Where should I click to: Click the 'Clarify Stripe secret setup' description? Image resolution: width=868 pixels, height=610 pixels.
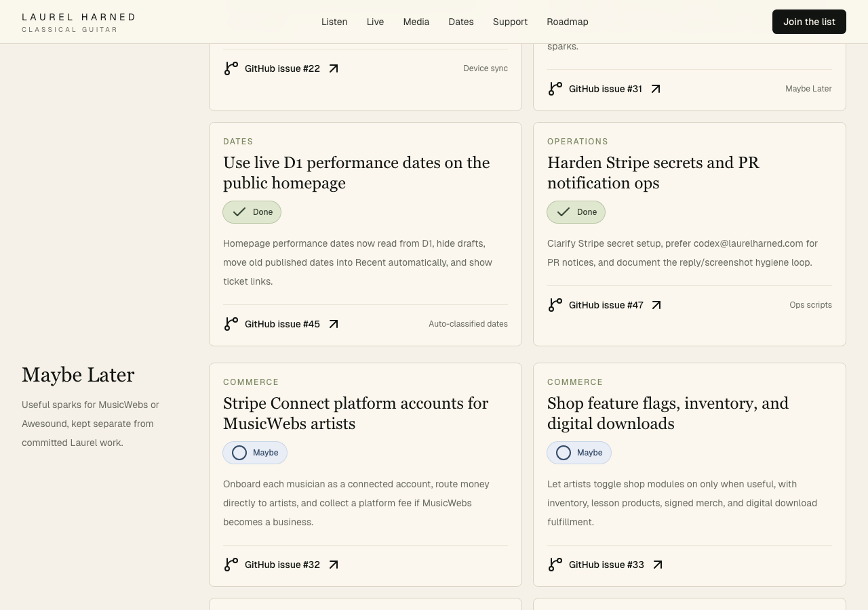pyautogui.click(x=682, y=253)
